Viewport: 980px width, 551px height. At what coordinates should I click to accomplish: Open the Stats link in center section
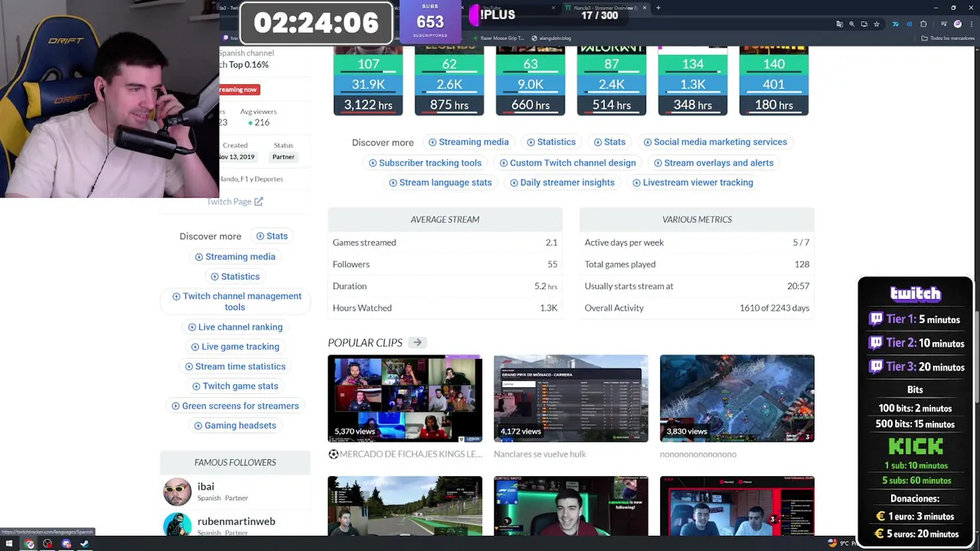(609, 142)
